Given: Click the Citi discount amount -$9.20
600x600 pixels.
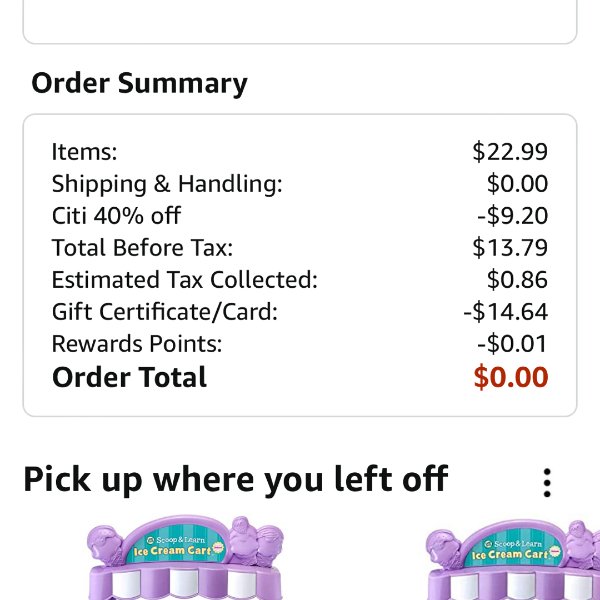Looking at the screenshot, I should [512, 215].
